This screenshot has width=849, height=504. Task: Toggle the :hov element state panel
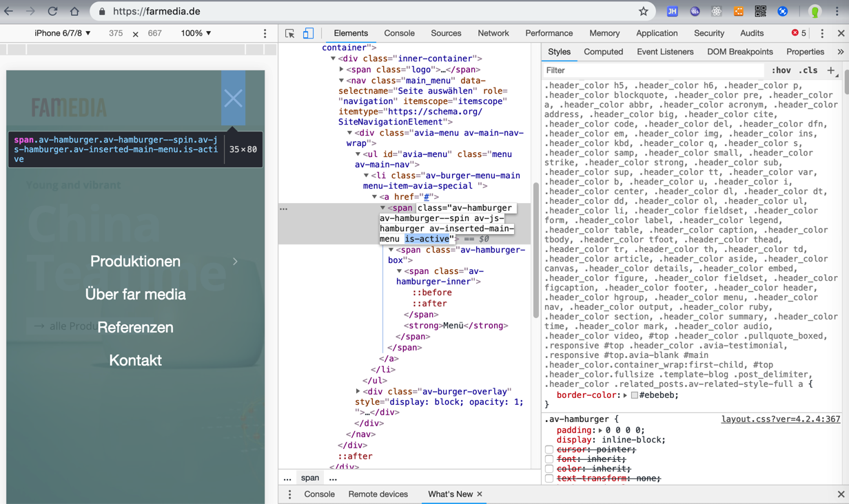pyautogui.click(x=781, y=70)
